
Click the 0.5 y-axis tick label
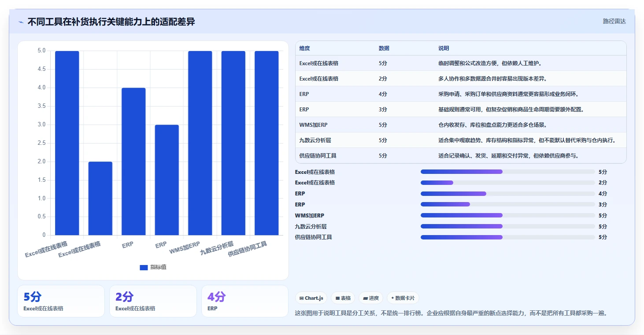tap(42, 217)
